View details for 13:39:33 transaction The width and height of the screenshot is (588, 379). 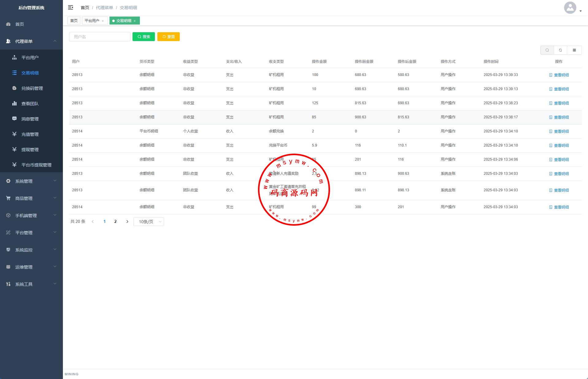(559, 75)
